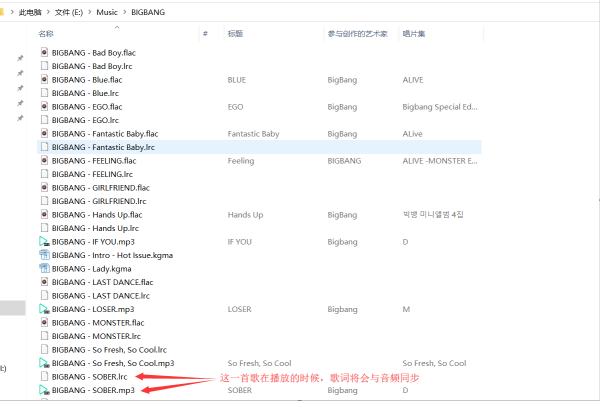This screenshot has height=401, width=600.
Task: Click title cell Fantastic Baby
Action: click(x=253, y=134)
